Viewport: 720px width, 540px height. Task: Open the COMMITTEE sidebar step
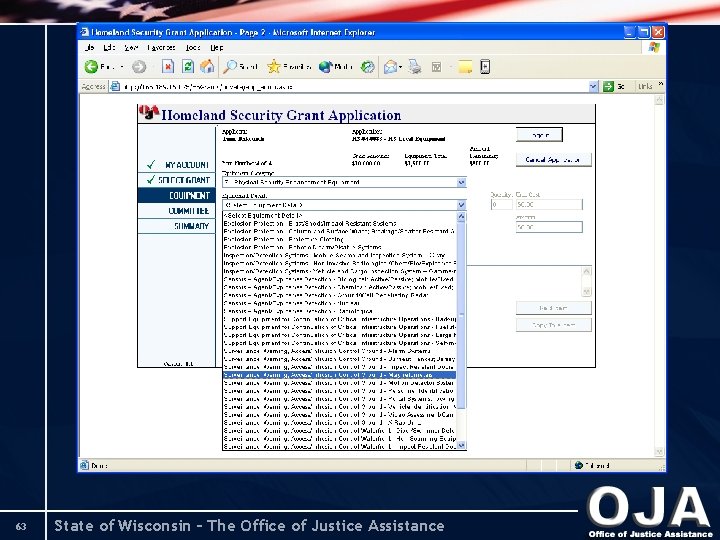[x=177, y=211]
